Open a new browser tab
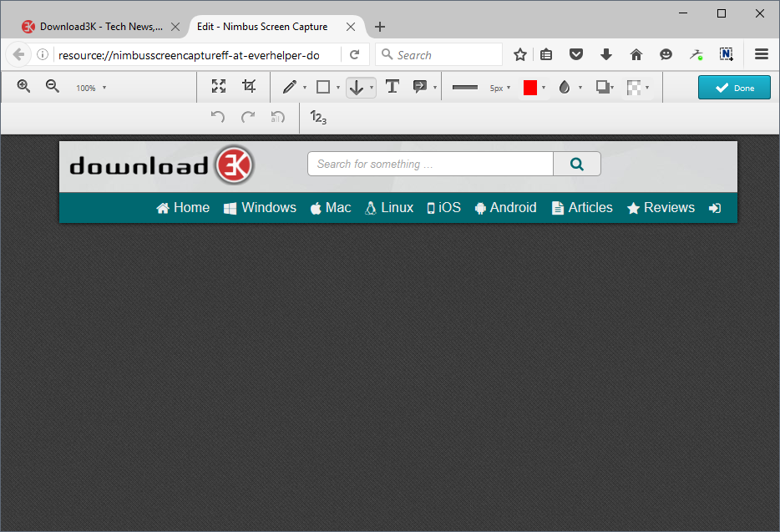Screen dimensions: 780x532 (379, 27)
